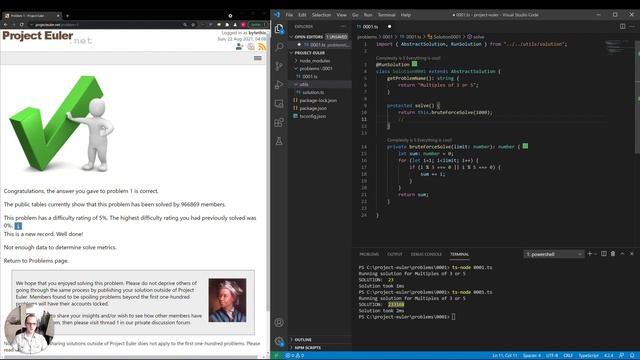This screenshot has width=640, height=360.
Task: Open the Search view in VS Code
Action: [279, 47]
